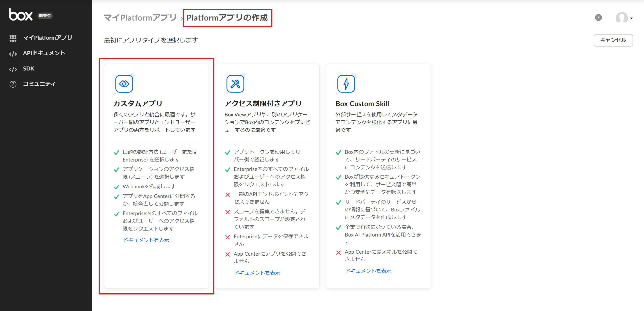644x311 pixels.
Task: Click the Box Custom Skill lightning icon
Action: (x=346, y=84)
